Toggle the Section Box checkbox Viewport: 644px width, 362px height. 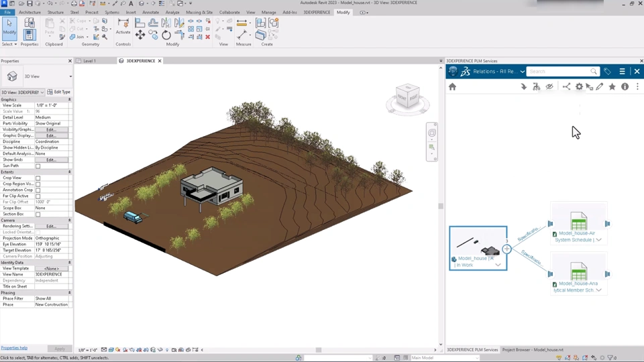[x=38, y=215]
